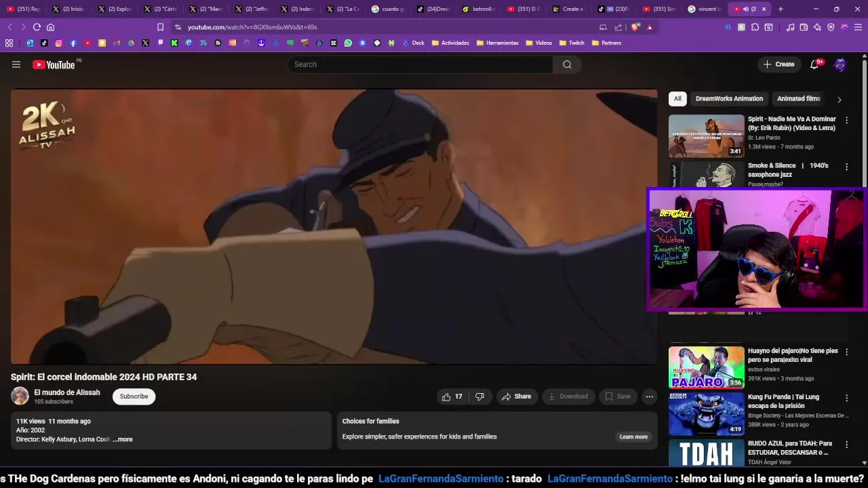Select the DreamWorks Animation filter chip

729,99
